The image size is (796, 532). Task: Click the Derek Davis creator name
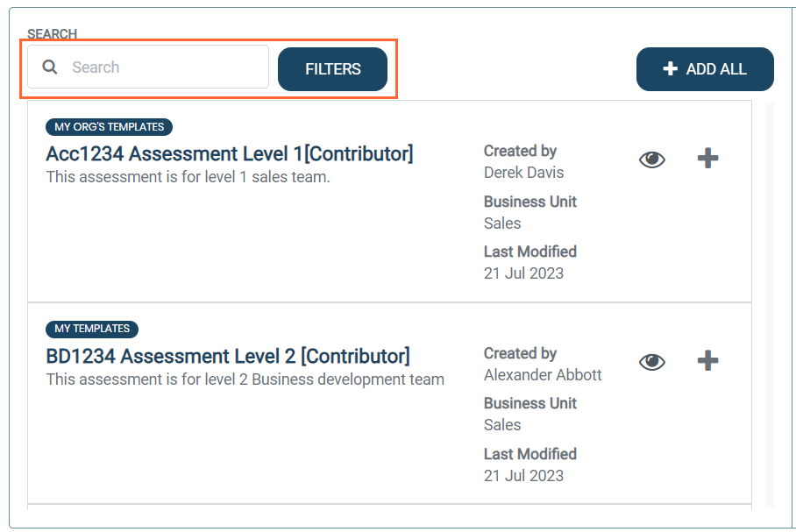point(523,173)
